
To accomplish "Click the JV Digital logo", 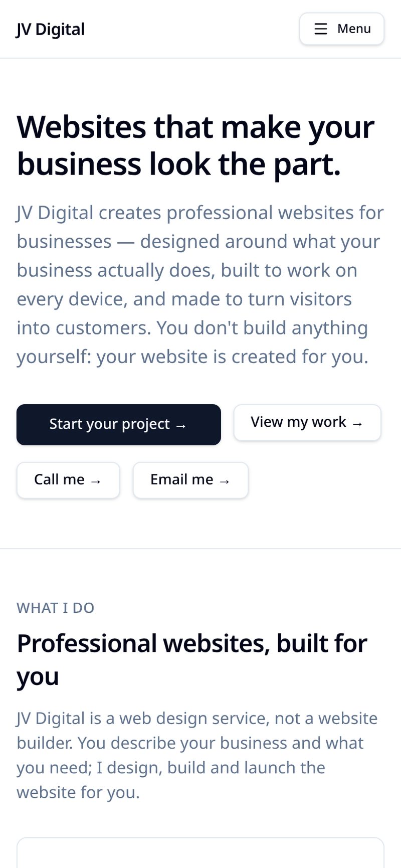I will click(x=50, y=29).
